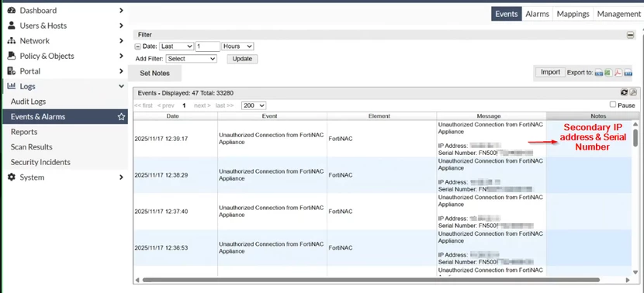Open the Events table configuration wrench
The width and height of the screenshot is (644, 293).
point(633,93)
